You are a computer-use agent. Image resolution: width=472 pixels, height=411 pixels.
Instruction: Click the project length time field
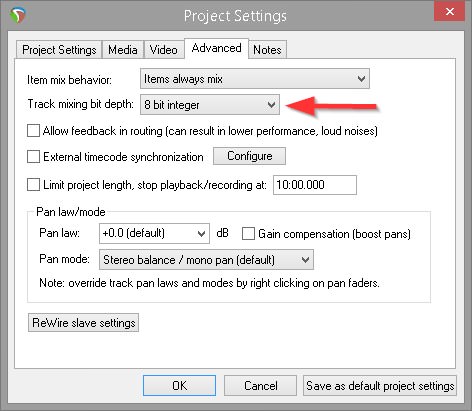coord(315,185)
